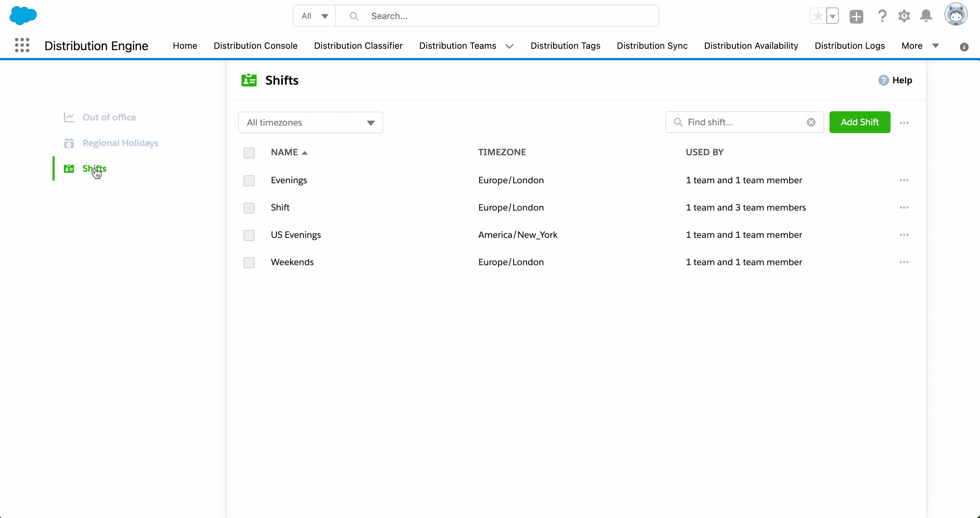Expand the Distribution Teams chevron
Screen dimensions: 980x518
509,46
